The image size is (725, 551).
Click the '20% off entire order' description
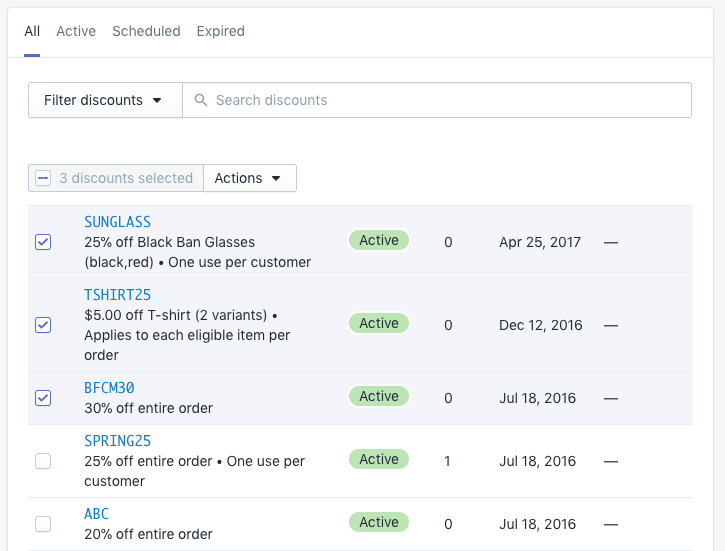tap(148, 534)
